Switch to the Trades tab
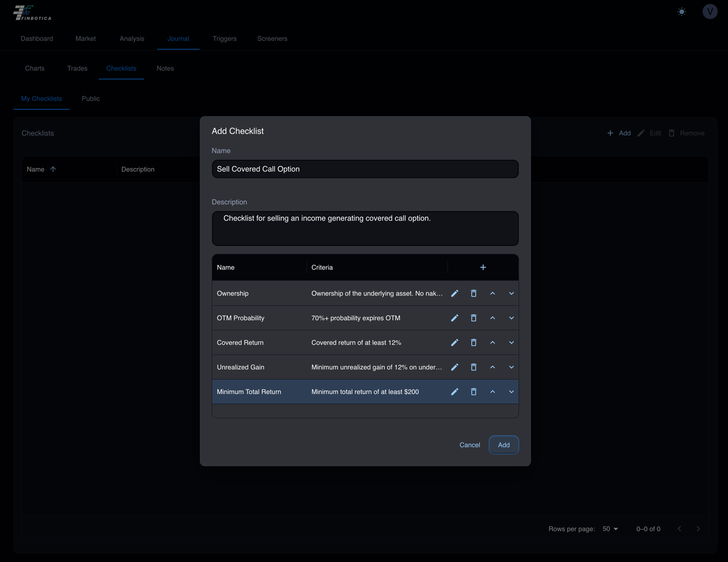The height and width of the screenshot is (562, 728). 77,69
